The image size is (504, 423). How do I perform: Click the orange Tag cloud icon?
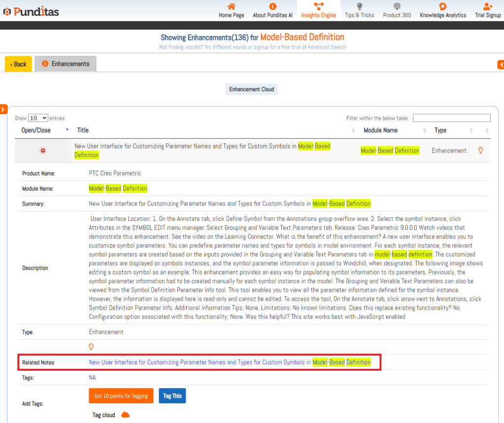coord(125,415)
